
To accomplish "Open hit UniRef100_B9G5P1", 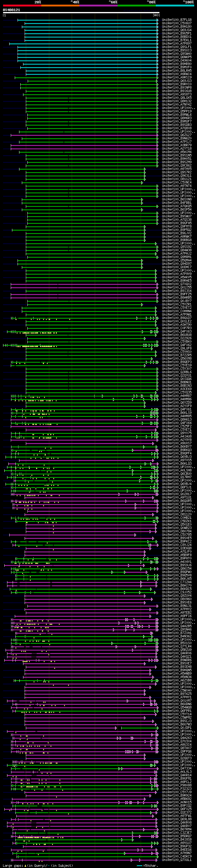I will point(177,33).
